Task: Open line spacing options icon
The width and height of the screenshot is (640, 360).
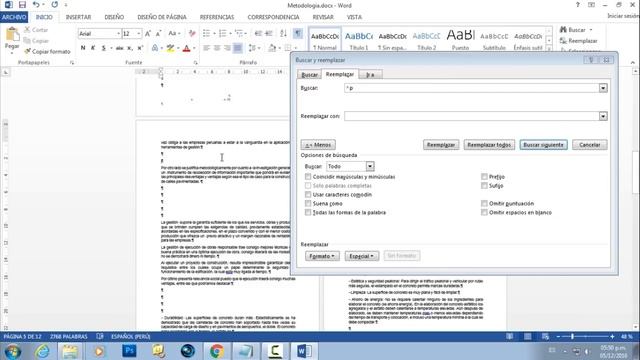Action: (252, 48)
